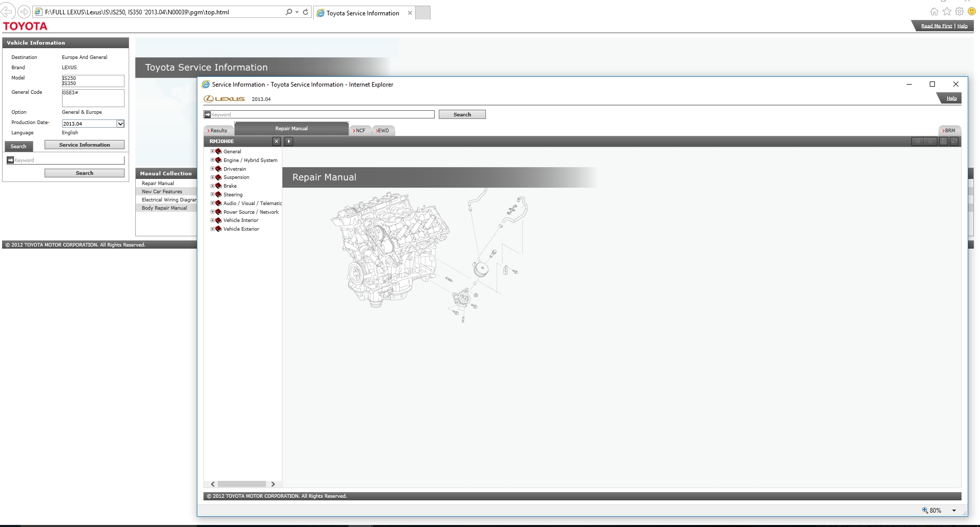Expand the Engine / Hybrid System node
980x527 pixels.
[213, 160]
